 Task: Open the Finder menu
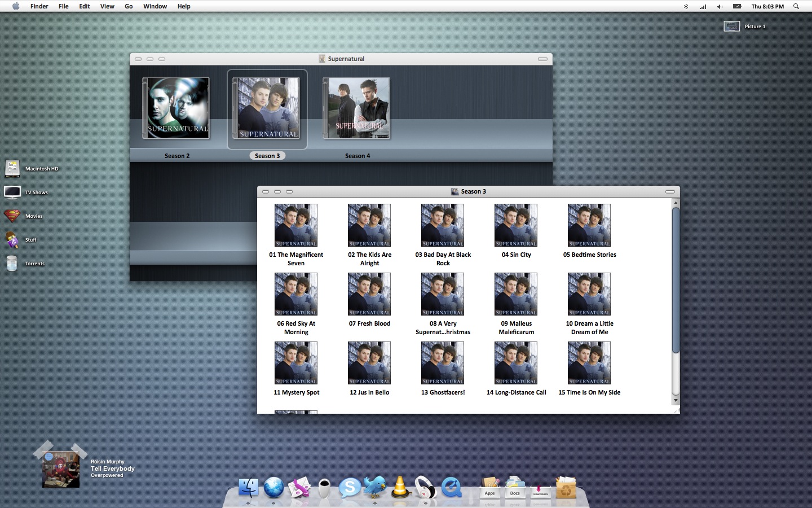click(x=39, y=6)
